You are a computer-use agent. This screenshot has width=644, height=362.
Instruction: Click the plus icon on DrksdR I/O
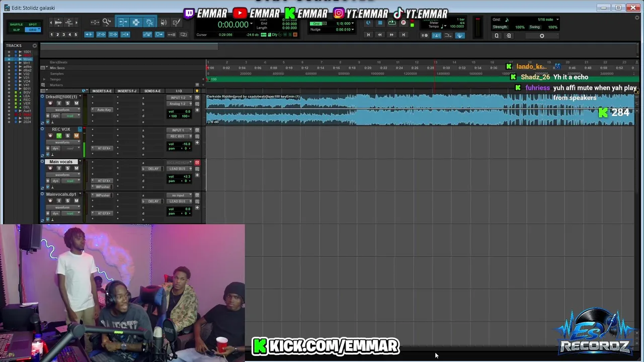click(197, 110)
